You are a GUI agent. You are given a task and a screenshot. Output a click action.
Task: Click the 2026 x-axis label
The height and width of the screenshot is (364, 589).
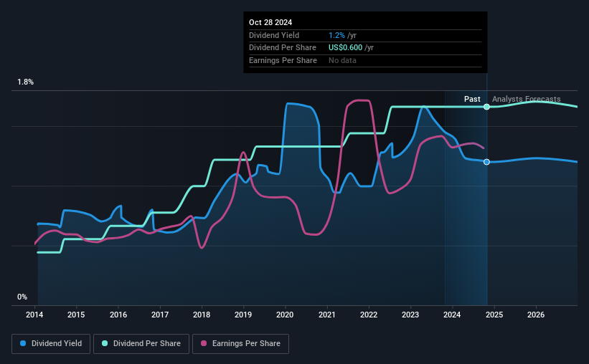click(536, 315)
